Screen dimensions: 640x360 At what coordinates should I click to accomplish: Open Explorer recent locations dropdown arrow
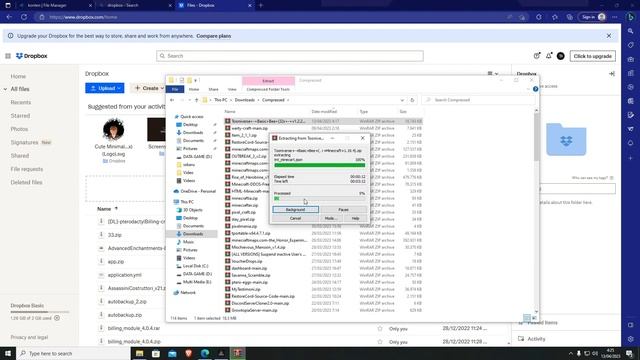(189, 100)
